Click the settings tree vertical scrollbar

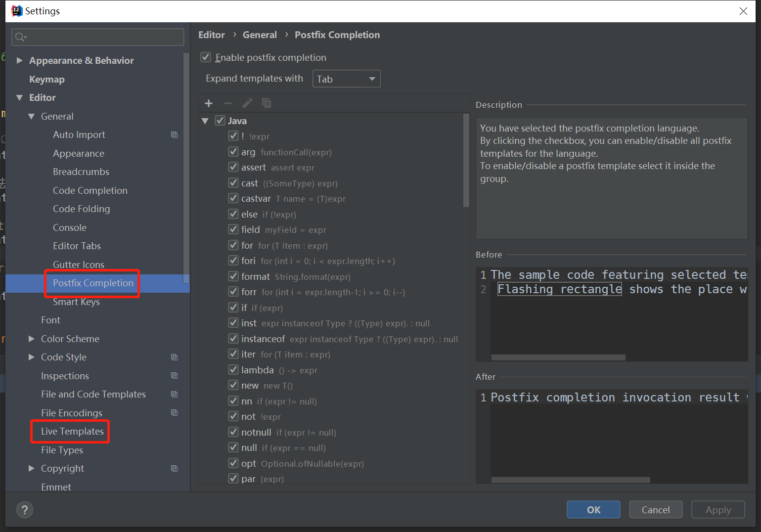click(186, 168)
